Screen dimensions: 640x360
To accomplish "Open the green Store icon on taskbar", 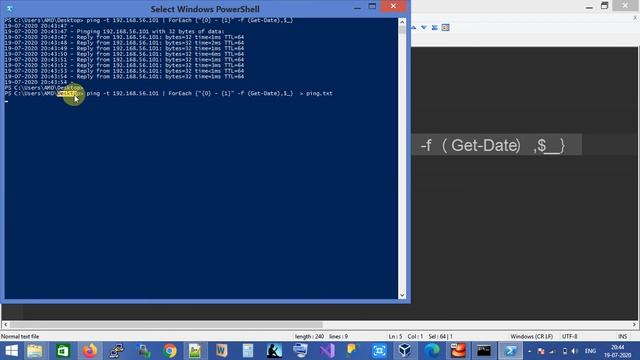I will pos(63,351).
